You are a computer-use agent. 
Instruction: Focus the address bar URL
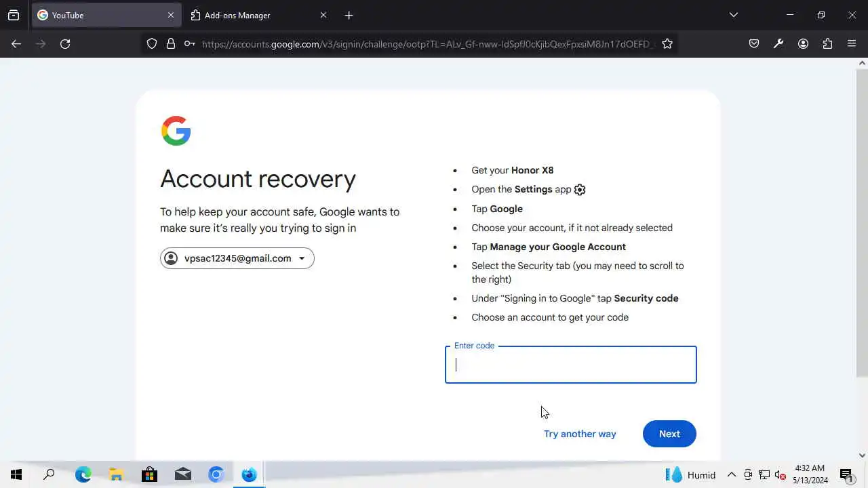tap(427, 43)
